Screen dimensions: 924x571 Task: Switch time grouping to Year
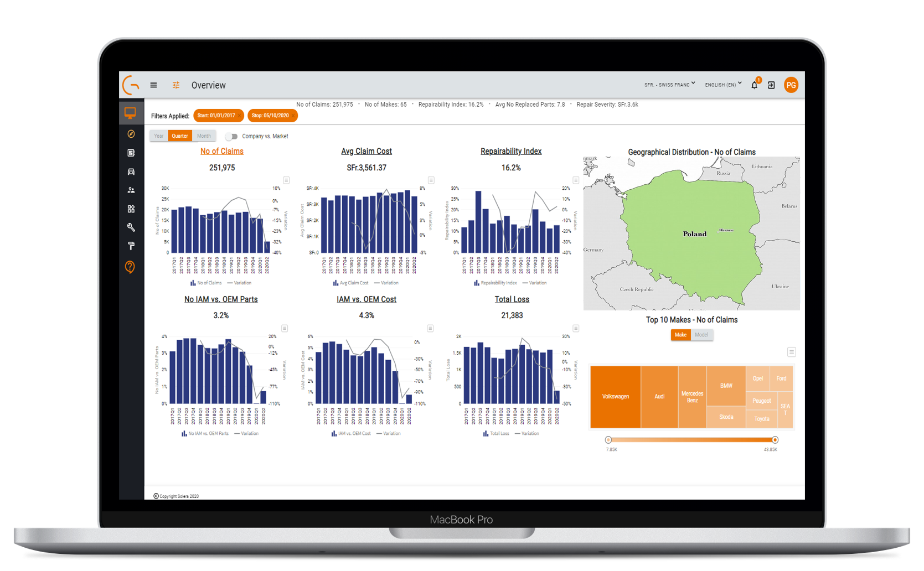(159, 136)
